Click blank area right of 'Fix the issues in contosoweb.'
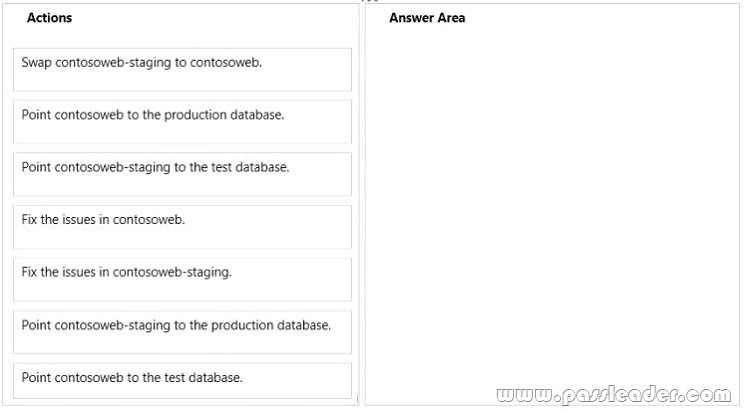The width and height of the screenshot is (744, 411). [x=268, y=227]
